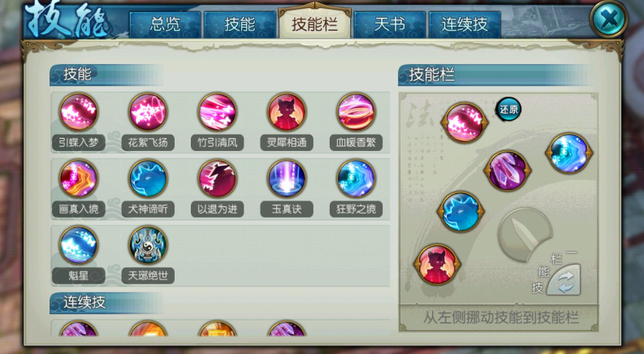Select the 花絮飞扬 skill icon

coord(148,112)
